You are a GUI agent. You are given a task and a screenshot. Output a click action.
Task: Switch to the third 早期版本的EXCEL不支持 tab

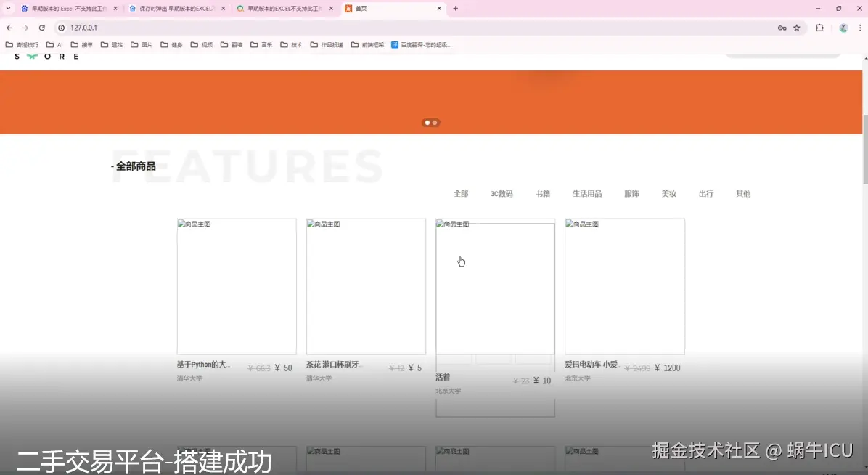tap(285, 8)
